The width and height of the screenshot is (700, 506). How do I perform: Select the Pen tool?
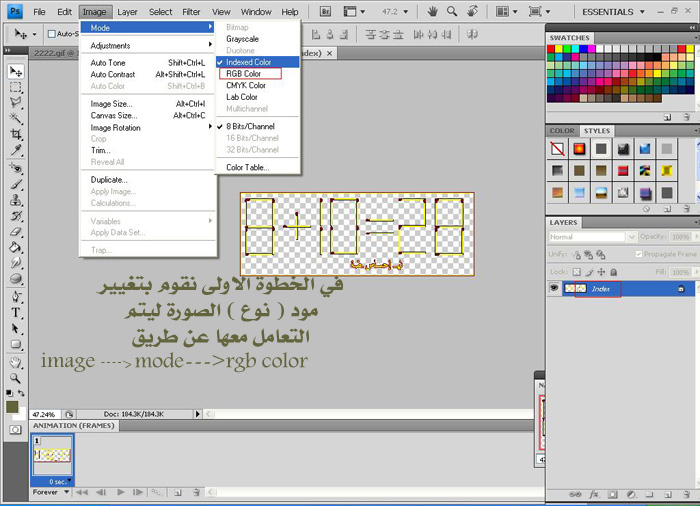(x=16, y=297)
